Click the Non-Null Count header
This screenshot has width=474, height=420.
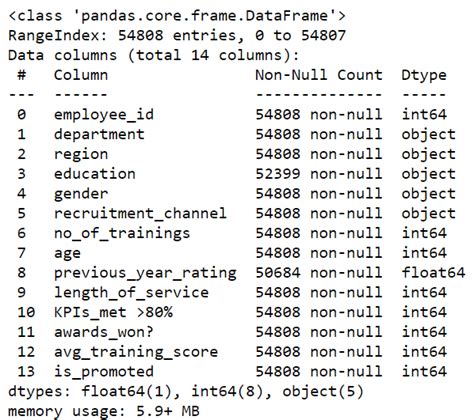pos(319,75)
